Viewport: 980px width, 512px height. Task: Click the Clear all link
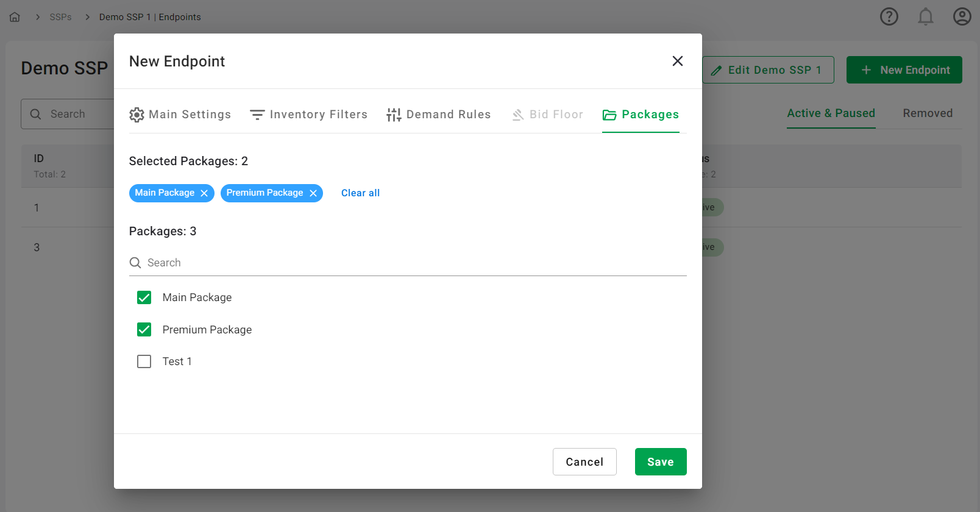(360, 193)
